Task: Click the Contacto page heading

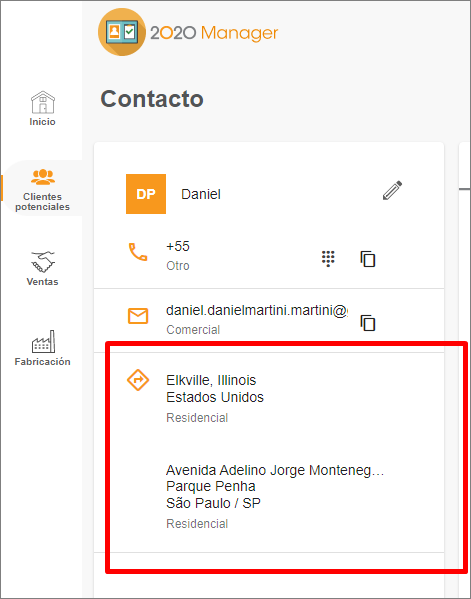Action: tap(152, 99)
